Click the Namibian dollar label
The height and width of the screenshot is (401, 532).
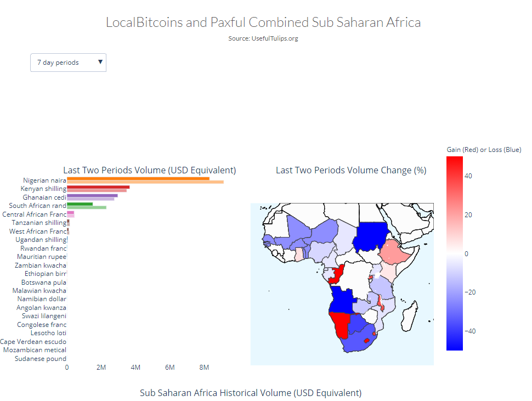coord(42,299)
